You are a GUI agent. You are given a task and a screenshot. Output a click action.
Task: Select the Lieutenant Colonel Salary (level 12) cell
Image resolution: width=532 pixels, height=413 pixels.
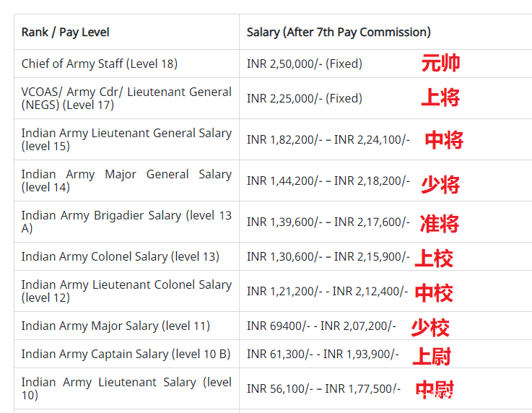pos(126,291)
